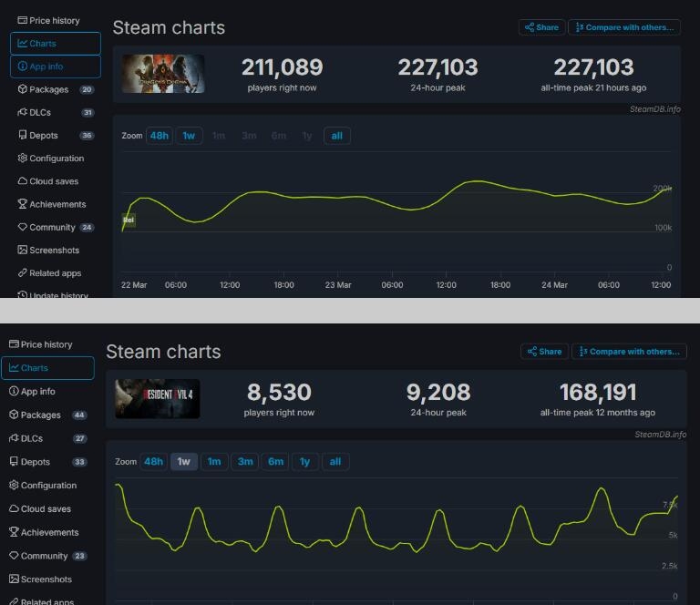Click the lower Configuration gear icon
700x605 pixels.
tap(14, 485)
